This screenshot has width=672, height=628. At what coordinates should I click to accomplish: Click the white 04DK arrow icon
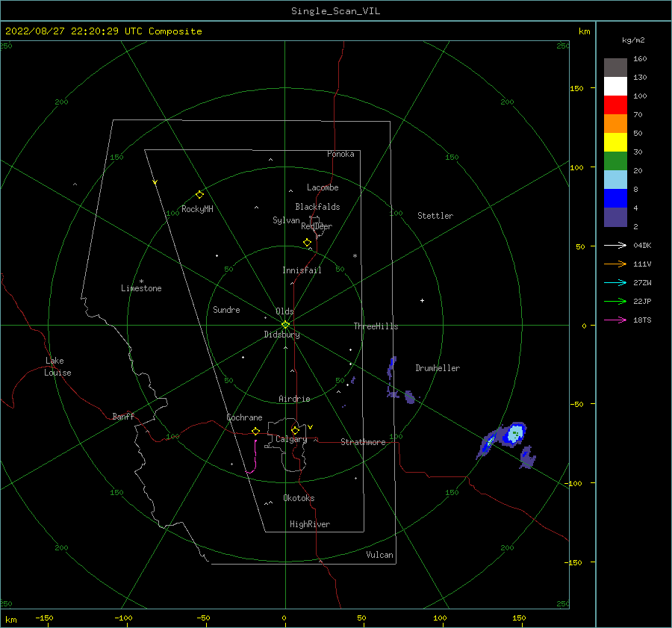tap(615, 245)
